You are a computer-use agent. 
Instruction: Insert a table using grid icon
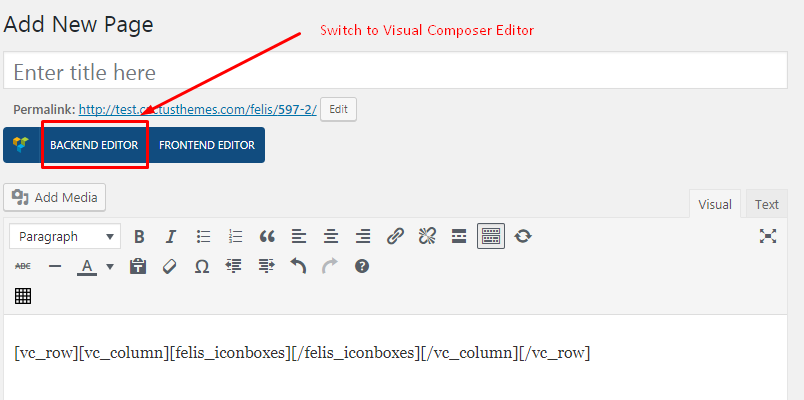23,295
